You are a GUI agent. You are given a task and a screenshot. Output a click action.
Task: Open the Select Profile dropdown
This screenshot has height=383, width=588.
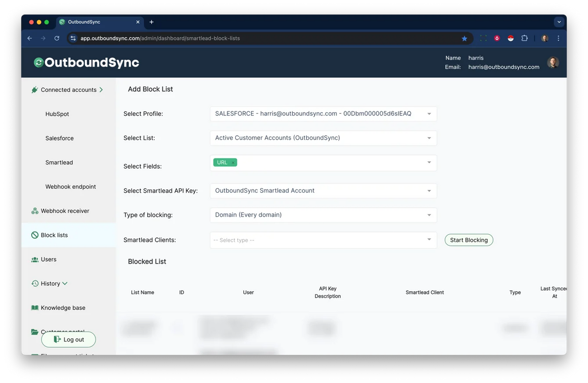[x=322, y=113]
